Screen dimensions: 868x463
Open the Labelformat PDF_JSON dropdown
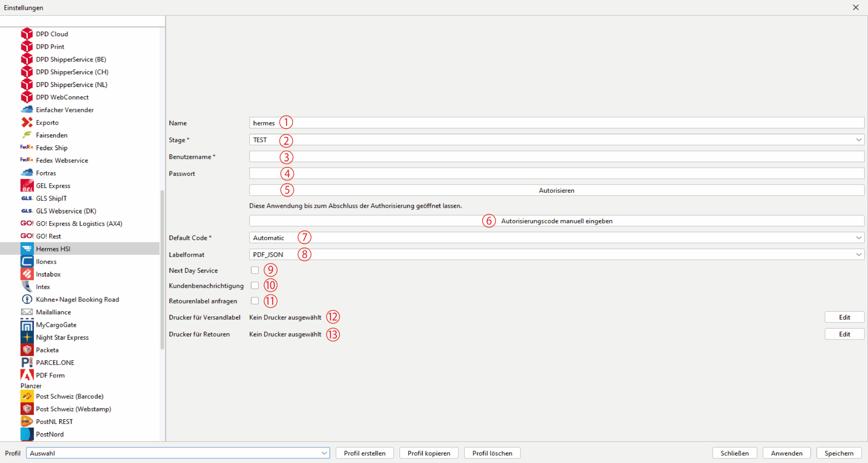(556, 255)
